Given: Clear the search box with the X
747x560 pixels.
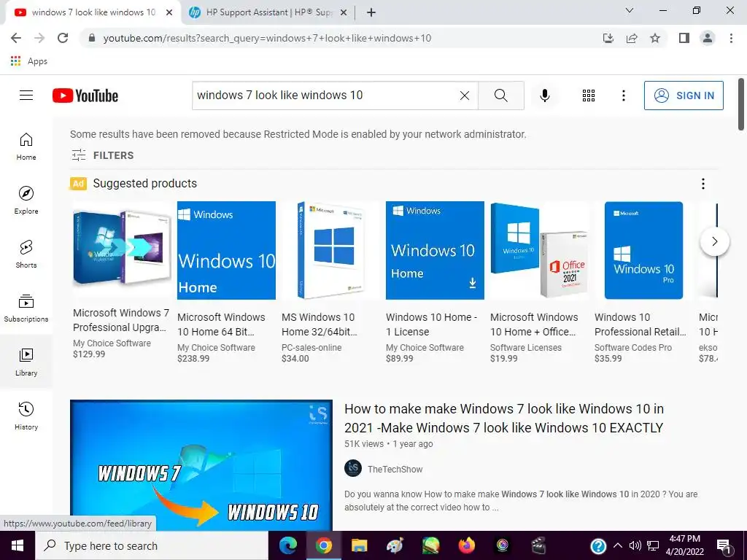Looking at the screenshot, I should [x=465, y=96].
